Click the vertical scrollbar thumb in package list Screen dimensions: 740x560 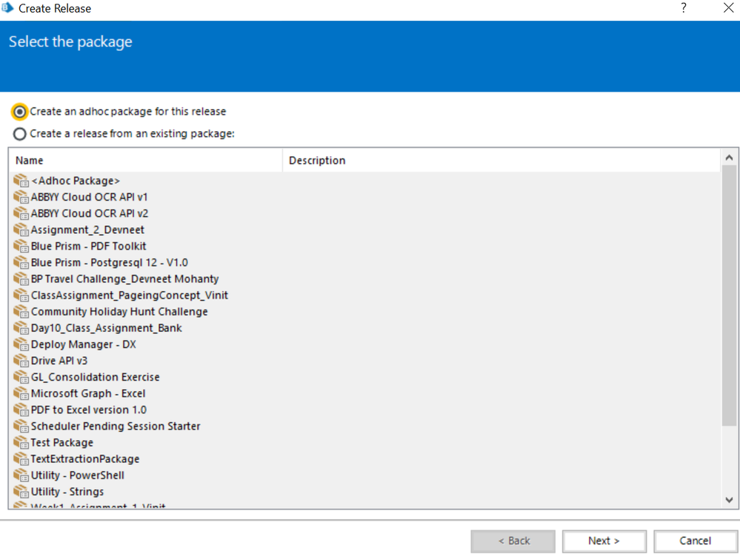point(729,296)
